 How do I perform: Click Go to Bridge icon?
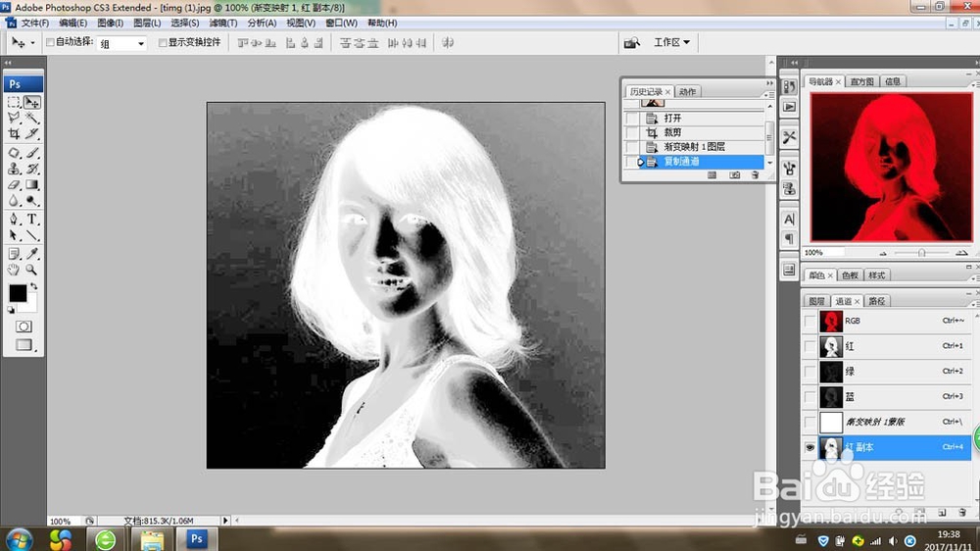632,42
